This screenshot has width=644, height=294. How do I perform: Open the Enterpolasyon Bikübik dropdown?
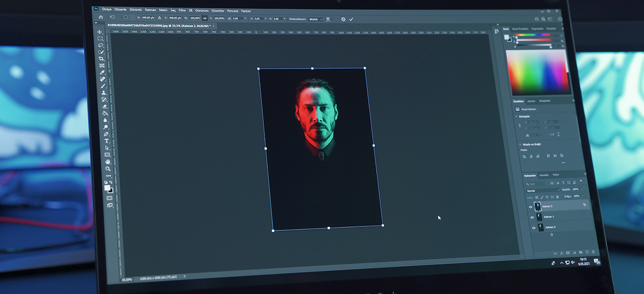(x=316, y=19)
